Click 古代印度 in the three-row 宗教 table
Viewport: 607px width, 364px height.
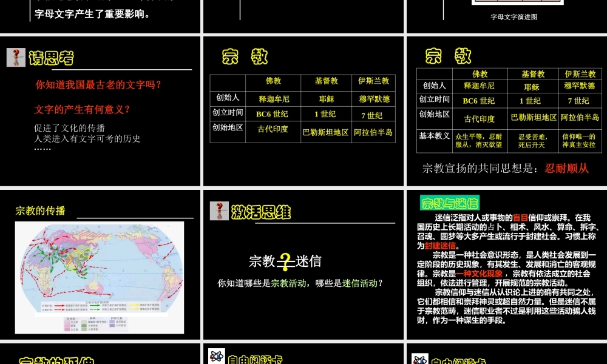[273, 129]
